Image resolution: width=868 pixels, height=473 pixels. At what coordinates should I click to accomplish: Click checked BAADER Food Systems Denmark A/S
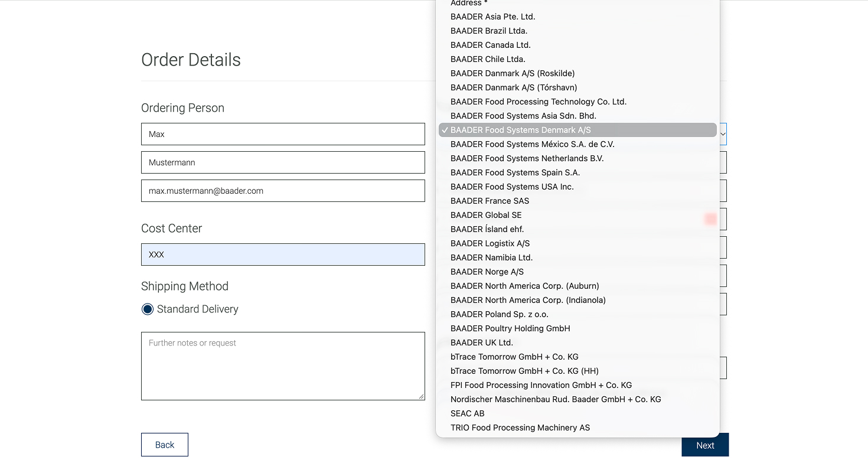click(x=577, y=130)
